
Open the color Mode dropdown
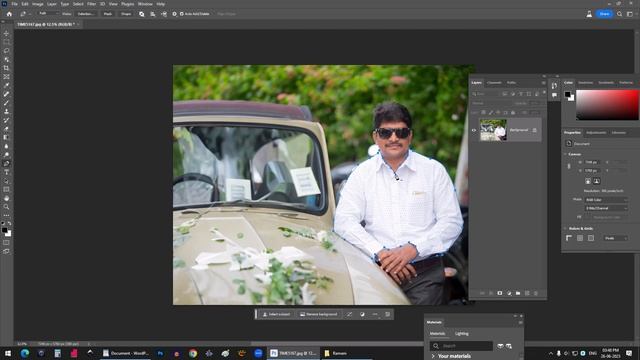point(606,200)
